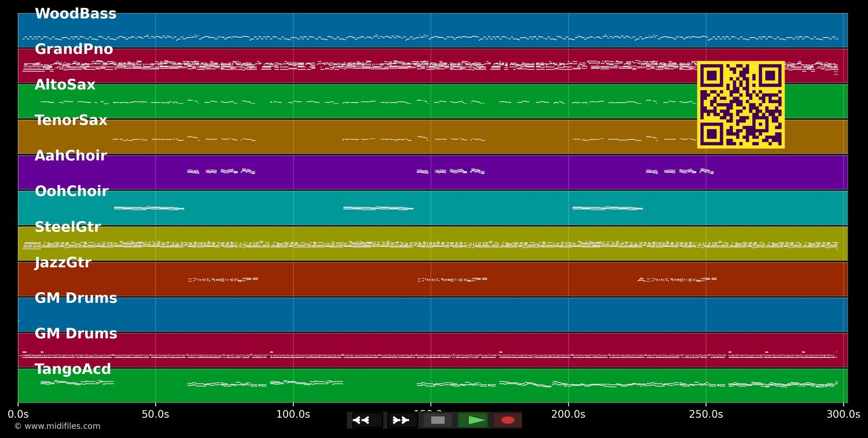
Task: Start recording with the red record button
Action: (507, 420)
